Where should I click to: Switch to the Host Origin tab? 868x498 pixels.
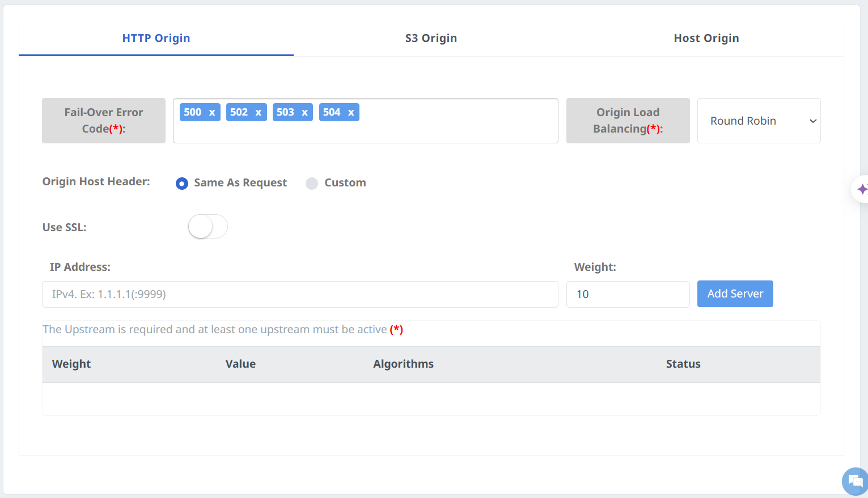[x=706, y=38]
